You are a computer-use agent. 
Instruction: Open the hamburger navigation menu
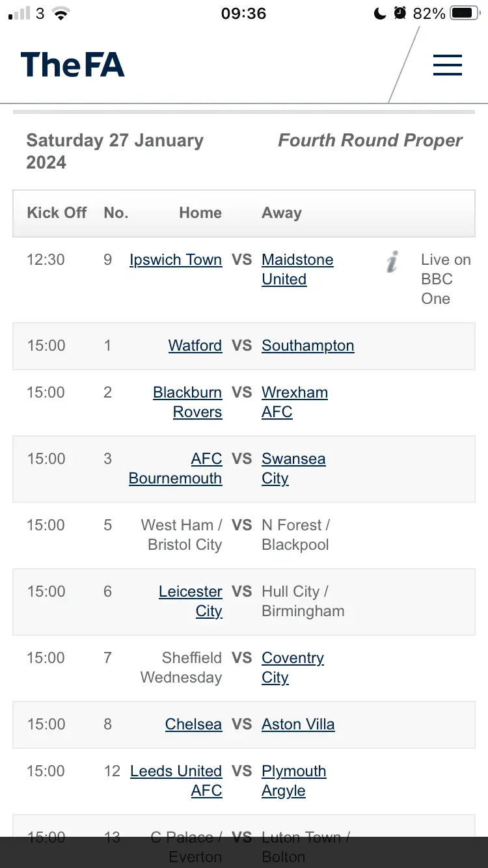(x=447, y=65)
